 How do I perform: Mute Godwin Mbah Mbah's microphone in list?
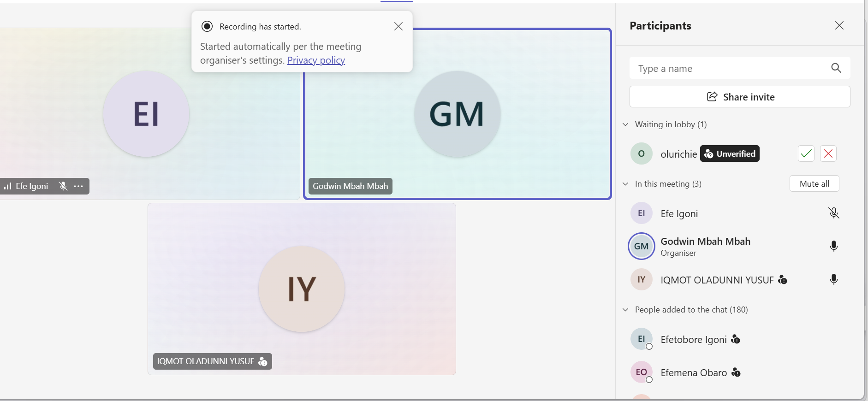[833, 246]
